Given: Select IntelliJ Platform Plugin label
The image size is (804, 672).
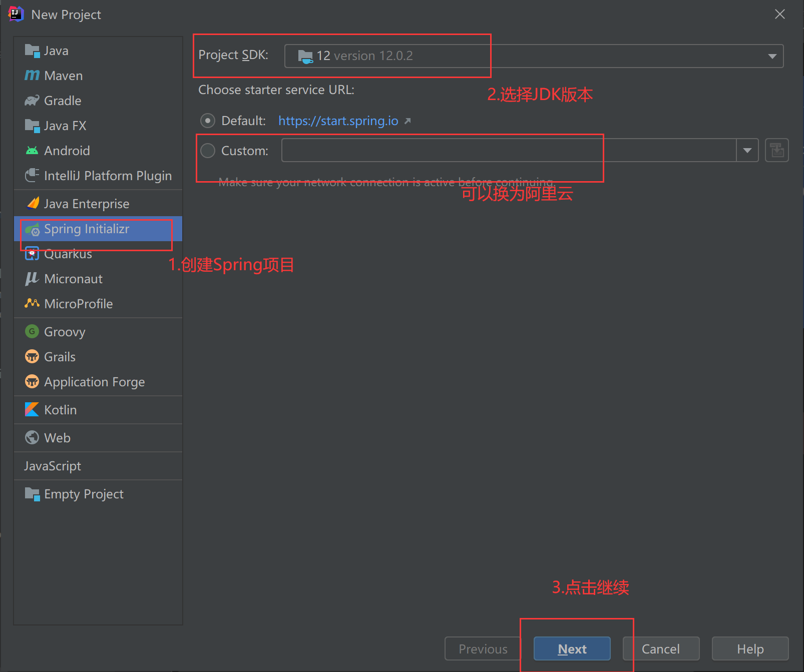Looking at the screenshot, I should point(108,176).
